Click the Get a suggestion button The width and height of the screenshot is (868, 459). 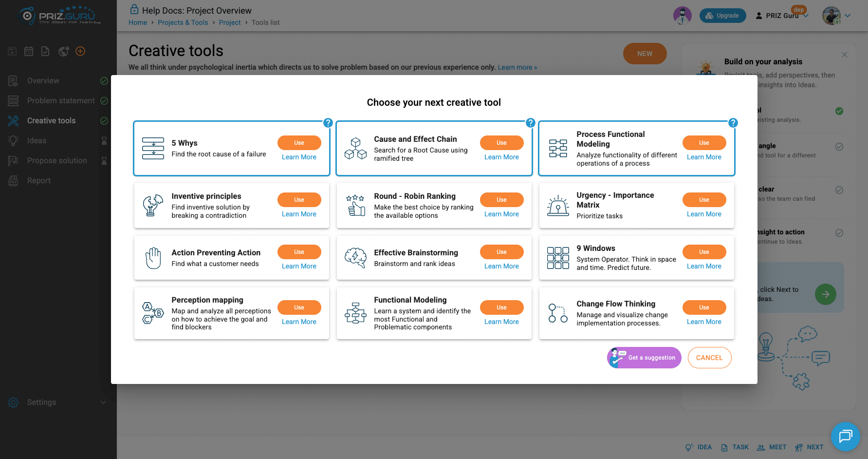644,358
